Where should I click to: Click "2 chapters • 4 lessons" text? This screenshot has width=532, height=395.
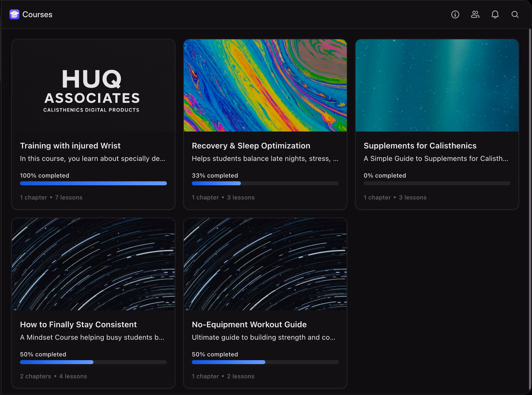(x=53, y=376)
